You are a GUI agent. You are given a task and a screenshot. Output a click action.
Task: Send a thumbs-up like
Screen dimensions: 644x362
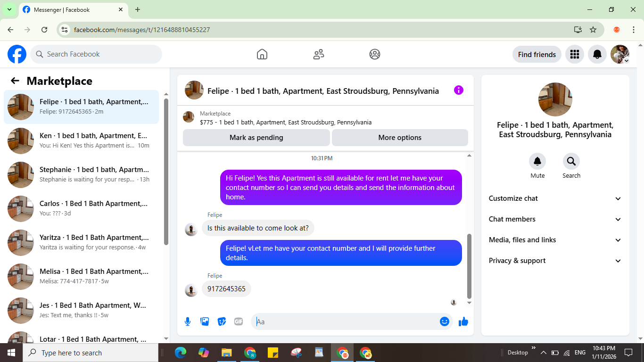click(463, 321)
